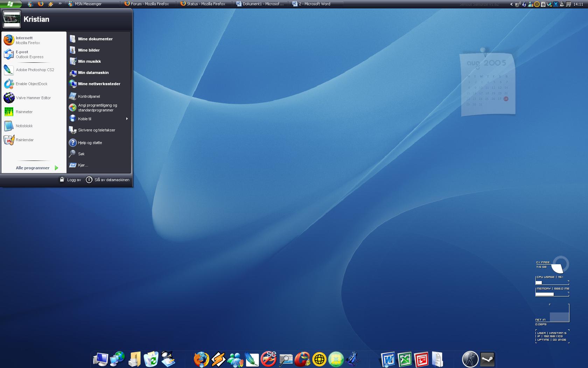The height and width of the screenshot is (368, 588).
Task: Click the MSN Messenger tray icon
Action: pyautogui.click(x=531, y=4)
